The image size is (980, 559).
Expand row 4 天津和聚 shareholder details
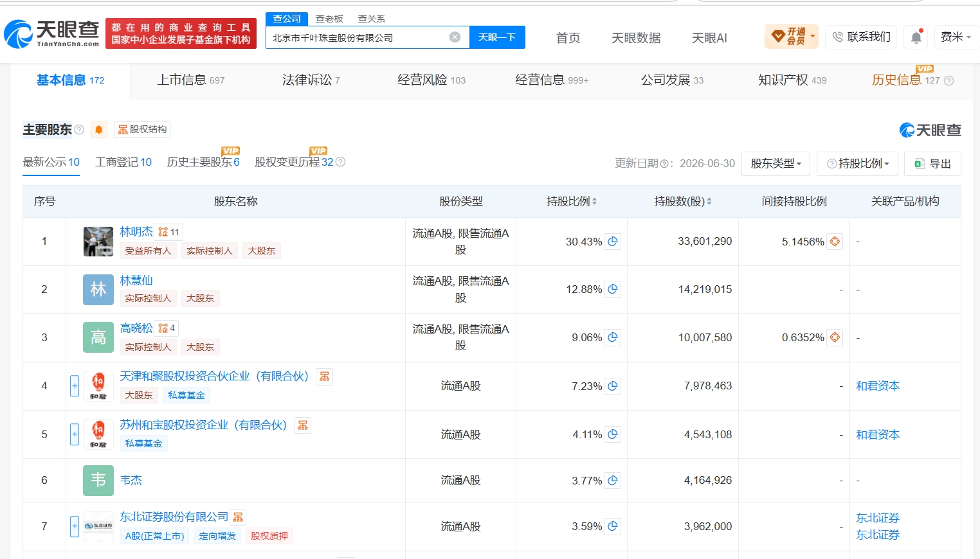75,386
